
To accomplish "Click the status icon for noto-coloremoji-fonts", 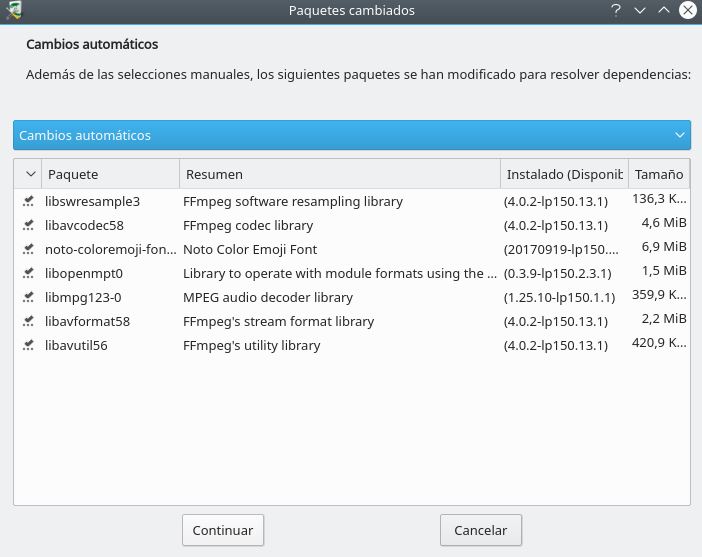I will tap(28, 249).
